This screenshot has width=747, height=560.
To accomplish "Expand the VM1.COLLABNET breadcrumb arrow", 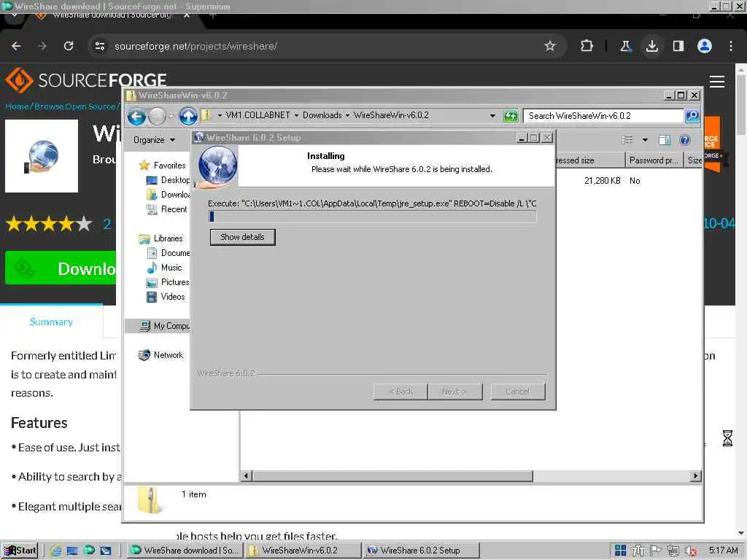I will pos(296,115).
